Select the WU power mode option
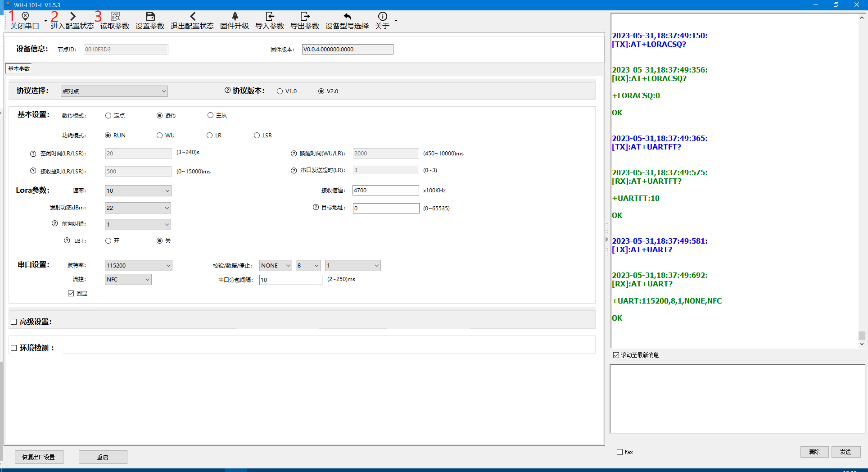The width and height of the screenshot is (868, 472). 160,136
